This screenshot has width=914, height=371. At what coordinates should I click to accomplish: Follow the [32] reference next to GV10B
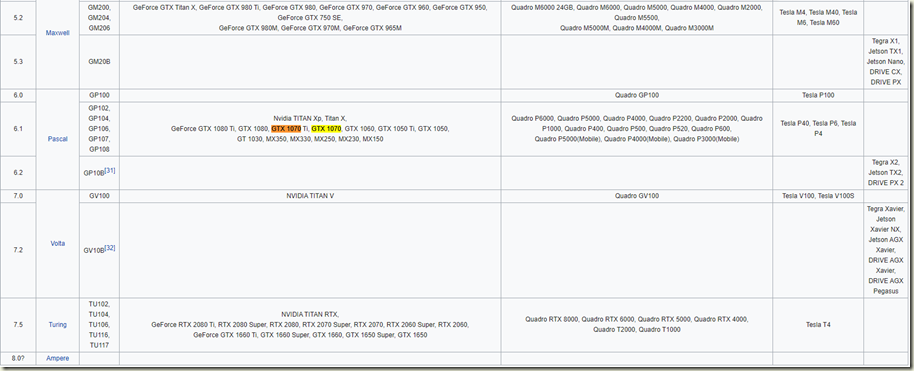110,248
